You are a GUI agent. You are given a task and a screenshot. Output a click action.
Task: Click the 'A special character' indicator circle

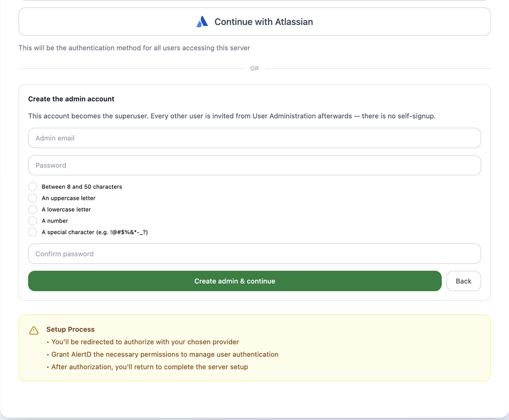click(x=32, y=232)
